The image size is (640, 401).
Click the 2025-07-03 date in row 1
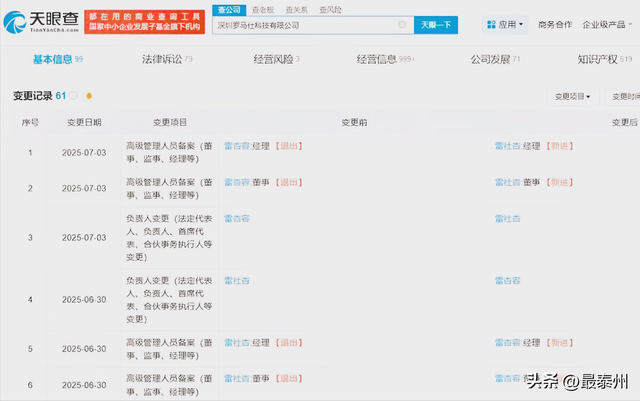pos(84,153)
